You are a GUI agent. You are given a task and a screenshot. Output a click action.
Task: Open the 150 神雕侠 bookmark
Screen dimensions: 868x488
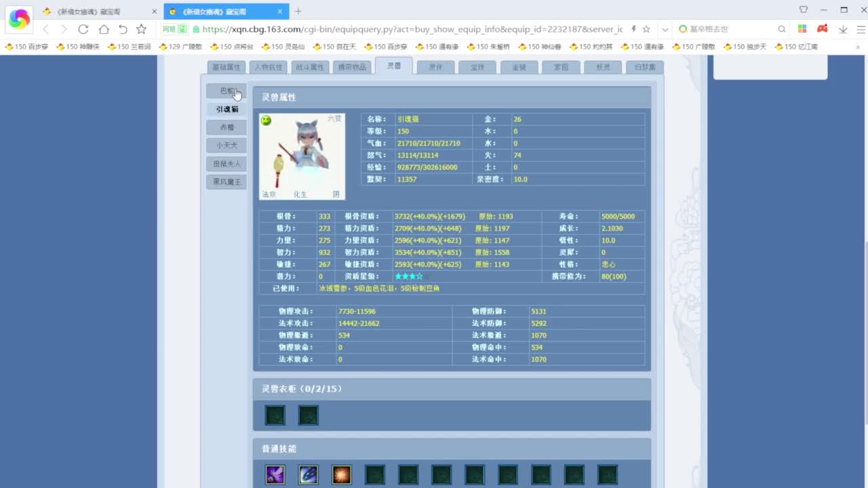[79, 47]
